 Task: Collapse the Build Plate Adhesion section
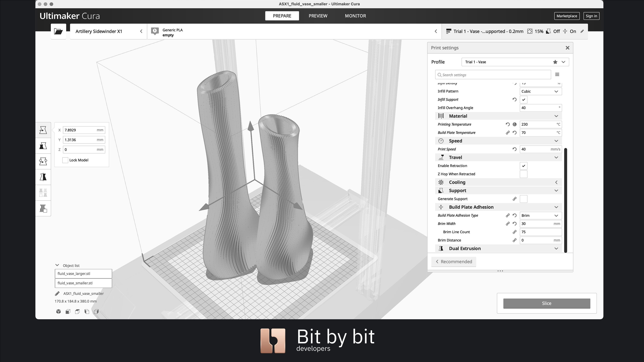[x=498, y=207]
